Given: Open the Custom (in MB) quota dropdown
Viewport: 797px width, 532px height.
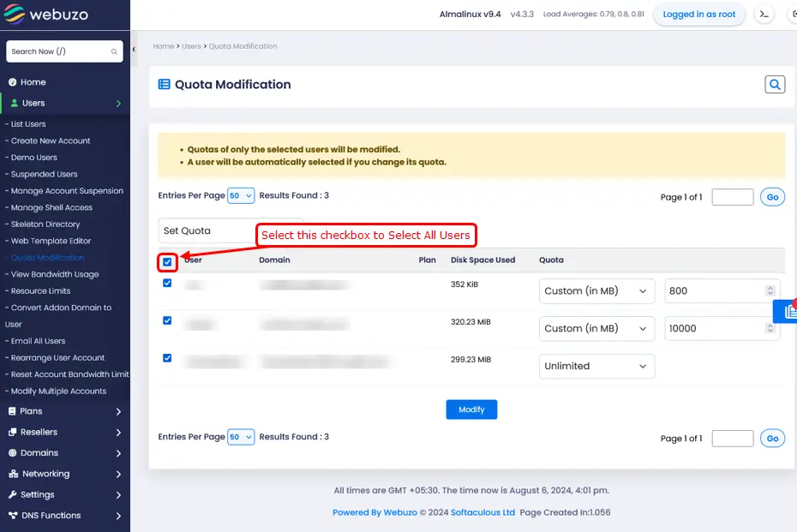Looking at the screenshot, I should click(596, 290).
